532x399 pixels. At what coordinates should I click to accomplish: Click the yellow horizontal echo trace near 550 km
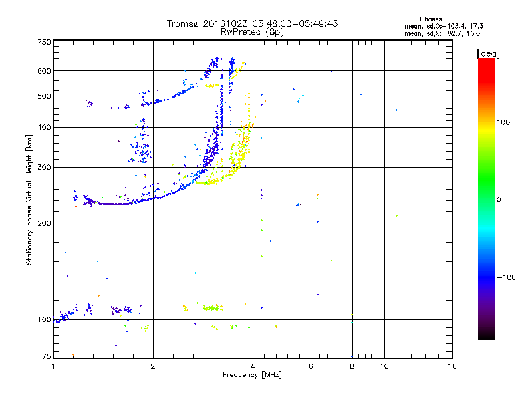pos(212,86)
